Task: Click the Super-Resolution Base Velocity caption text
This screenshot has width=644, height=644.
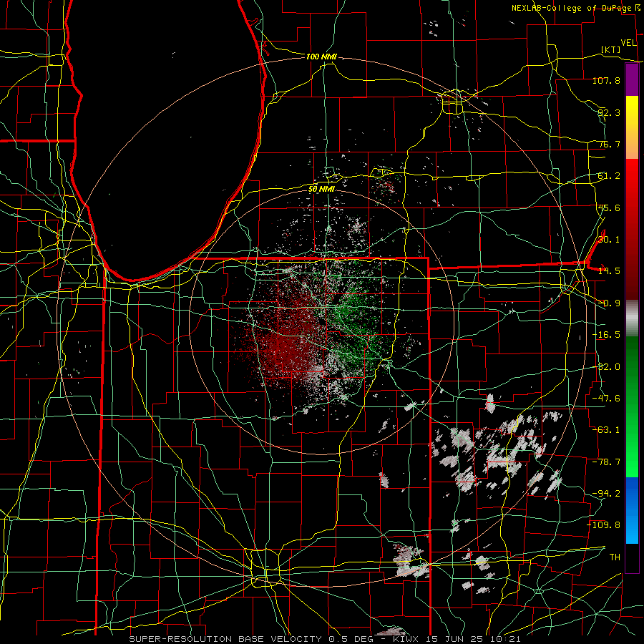Action: click(324, 639)
